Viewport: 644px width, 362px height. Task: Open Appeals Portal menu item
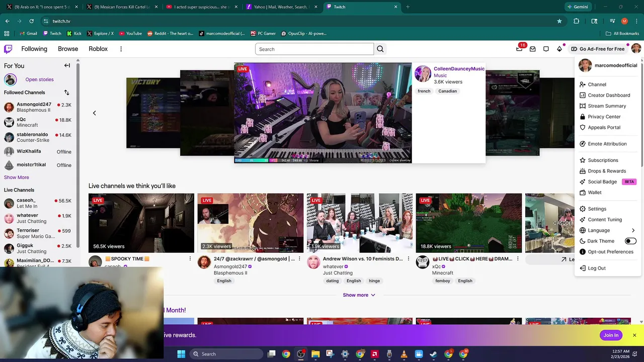pos(608,128)
